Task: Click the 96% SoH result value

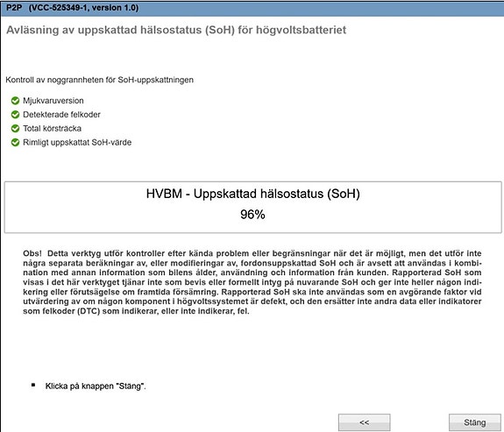Action: 252,215
